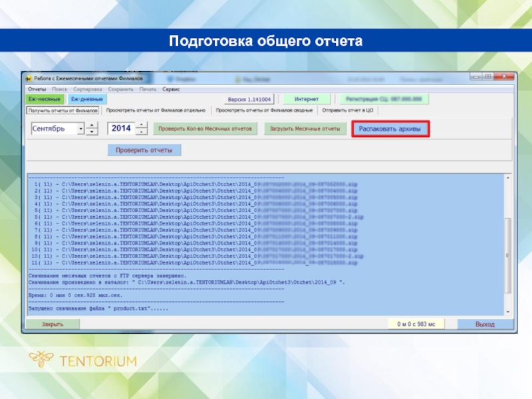Click the Распаковать архивы button
This screenshot has height=399, width=532.
tap(390, 129)
